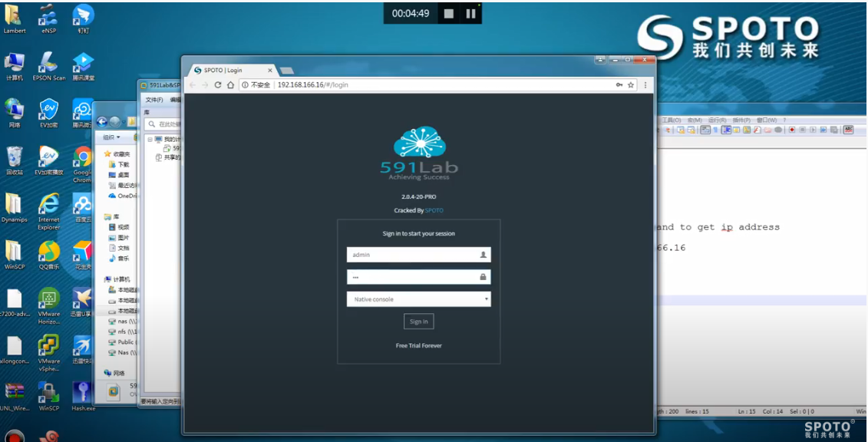868x442 pixels.
Task: Open the 窗口(W) menu in the editor
Action: (767, 120)
